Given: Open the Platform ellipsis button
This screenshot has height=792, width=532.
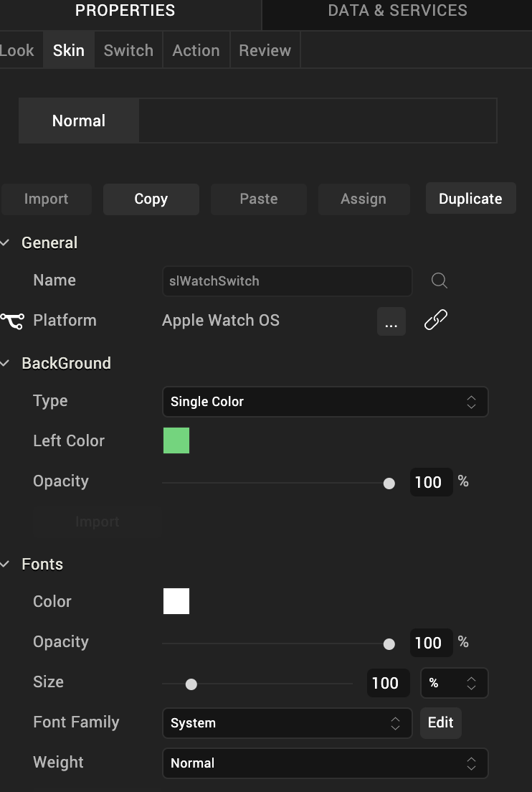Looking at the screenshot, I should pos(391,321).
